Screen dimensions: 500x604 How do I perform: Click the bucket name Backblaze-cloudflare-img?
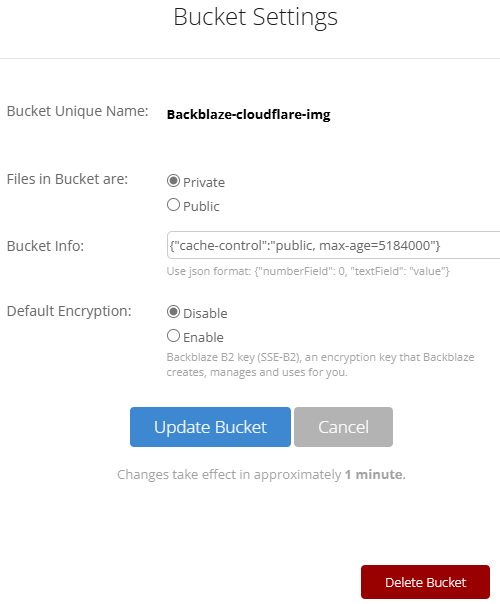(x=248, y=114)
